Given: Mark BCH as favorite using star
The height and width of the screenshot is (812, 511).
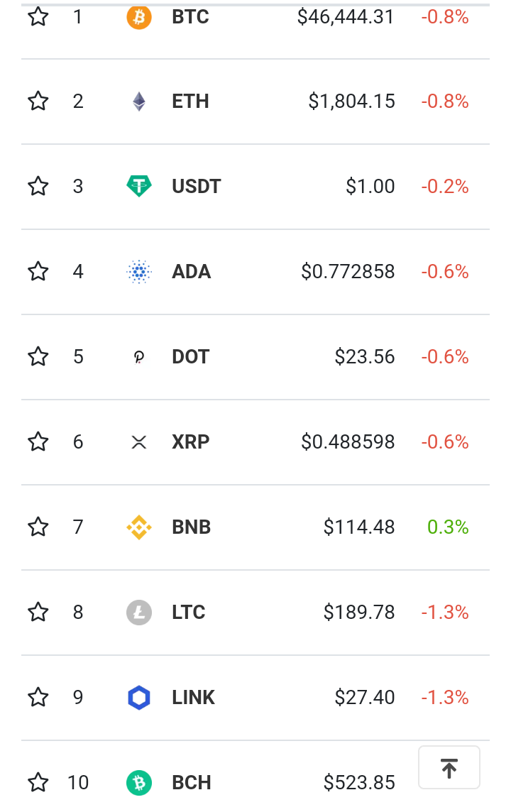Looking at the screenshot, I should pos(38,782).
